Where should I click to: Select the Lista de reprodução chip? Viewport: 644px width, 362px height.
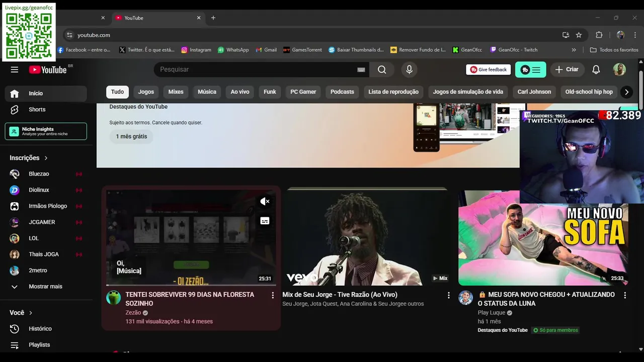pos(393,92)
